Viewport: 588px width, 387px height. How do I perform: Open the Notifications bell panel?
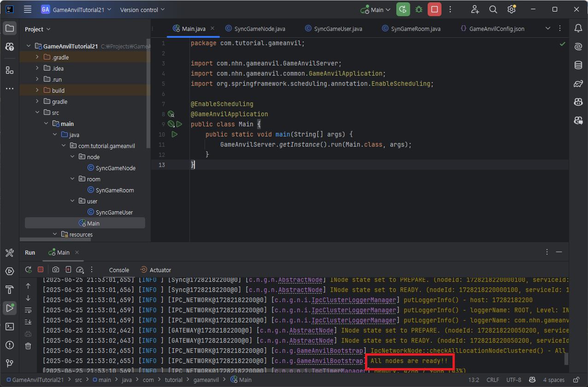pos(578,29)
